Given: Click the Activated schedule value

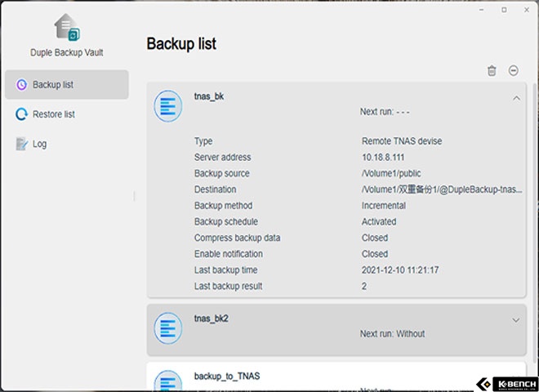Looking at the screenshot, I should pyautogui.click(x=379, y=222).
